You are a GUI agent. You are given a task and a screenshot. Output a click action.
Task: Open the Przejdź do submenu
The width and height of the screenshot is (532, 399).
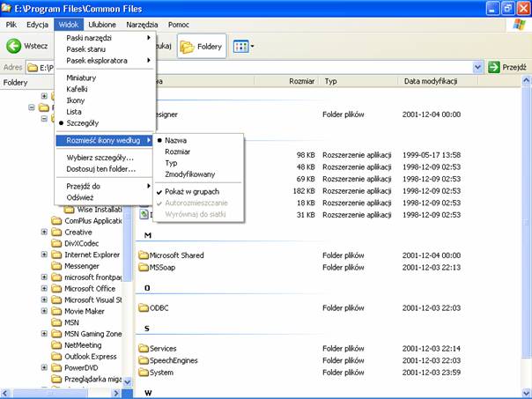[x=106, y=186]
